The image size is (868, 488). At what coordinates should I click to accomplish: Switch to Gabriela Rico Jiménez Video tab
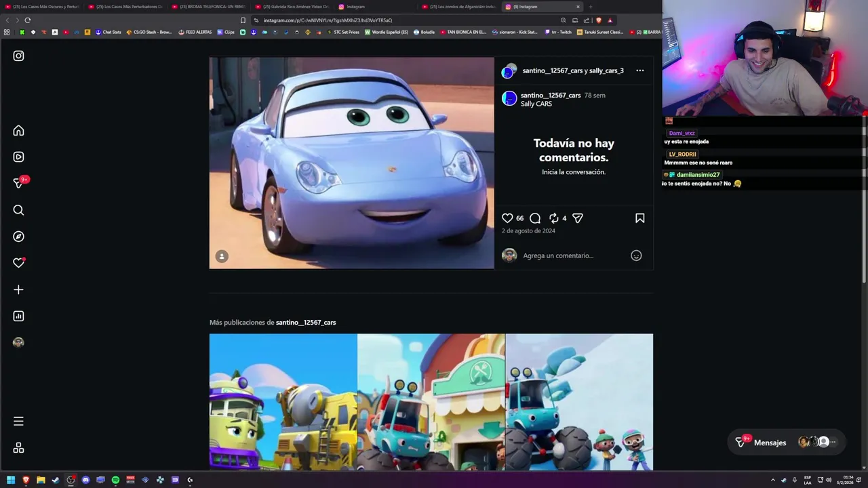pos(292,7)
